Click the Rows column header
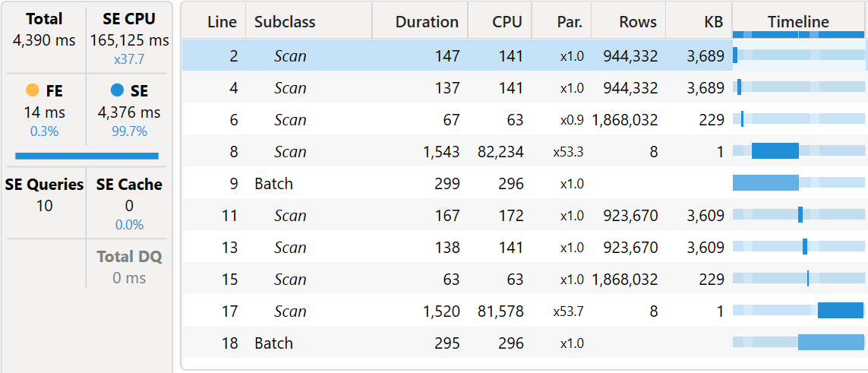This screenshot has height=373, width=868. (638, 22)
